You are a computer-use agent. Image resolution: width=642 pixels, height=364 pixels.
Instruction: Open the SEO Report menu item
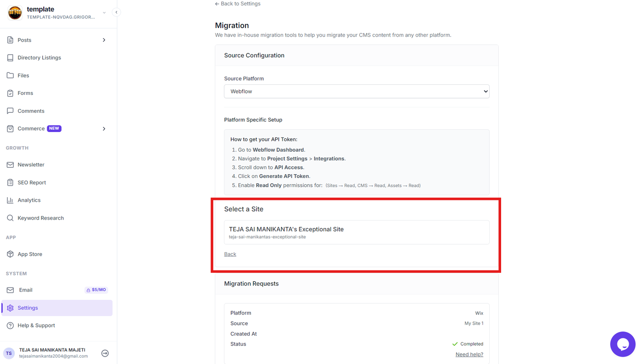(x=57, y=182)
